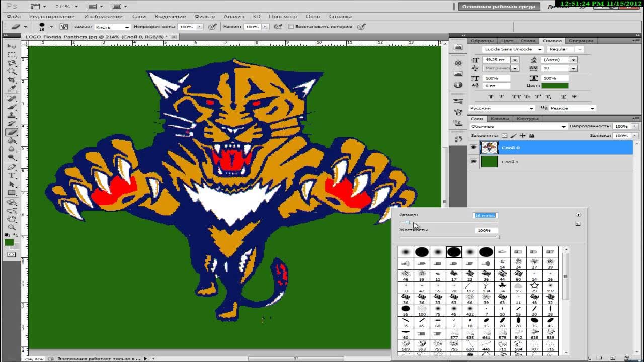644x362 pixels.
Task: Close LOGO_Florida_Panthers.jpg document tab
Action: click(x=174, y=37)
